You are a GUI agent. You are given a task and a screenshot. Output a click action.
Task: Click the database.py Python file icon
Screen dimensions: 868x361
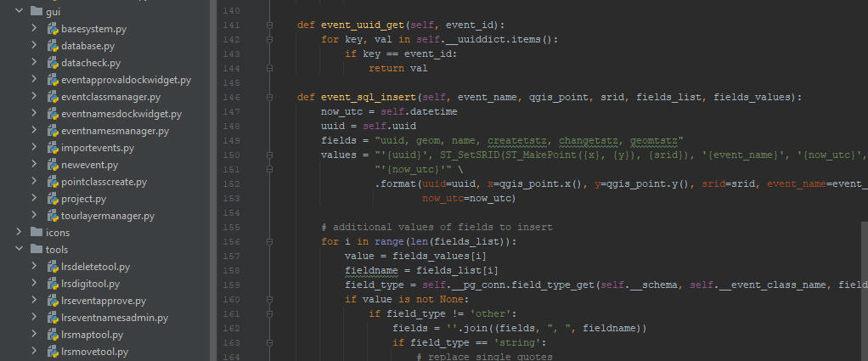tap(52, 46)
